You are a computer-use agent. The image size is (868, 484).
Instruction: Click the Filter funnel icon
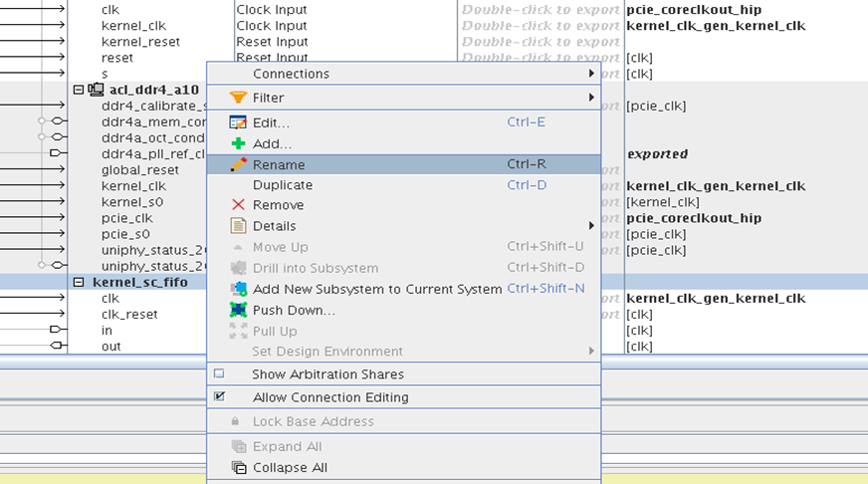(x=238, y=98)
